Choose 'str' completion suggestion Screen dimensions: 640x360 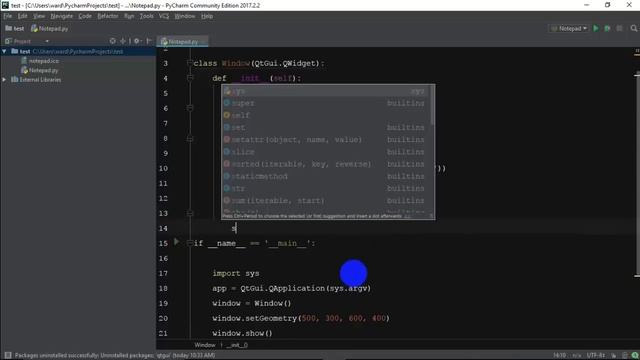(325, 189)
